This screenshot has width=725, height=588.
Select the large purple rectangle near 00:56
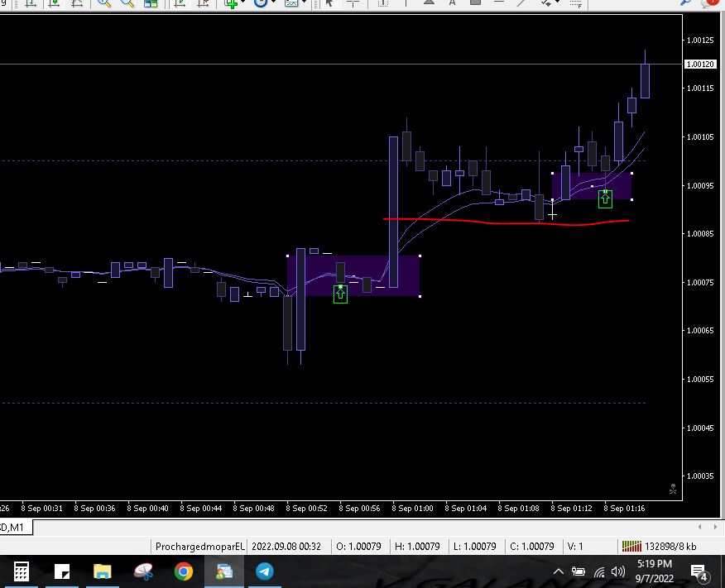coord(353,275)
